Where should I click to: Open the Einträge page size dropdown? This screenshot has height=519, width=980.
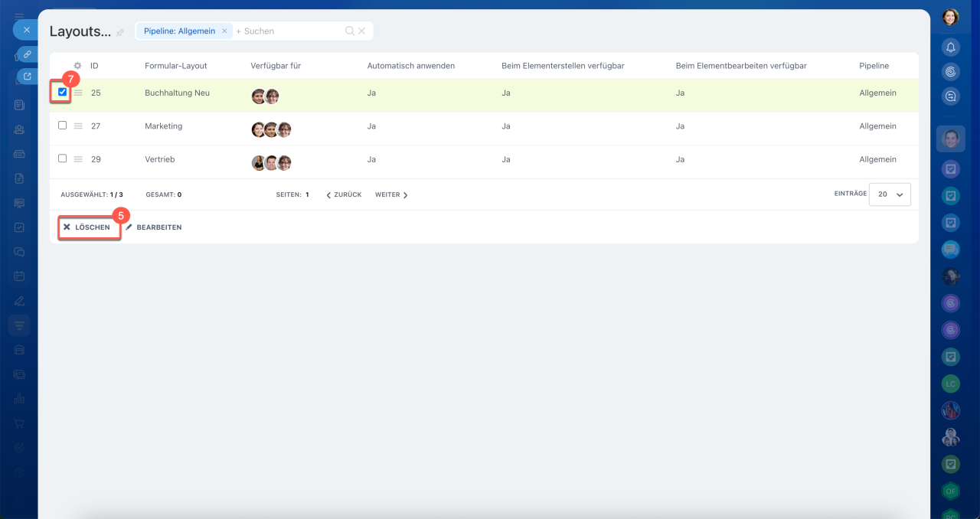pyautogui.click(x=890, y=194)
